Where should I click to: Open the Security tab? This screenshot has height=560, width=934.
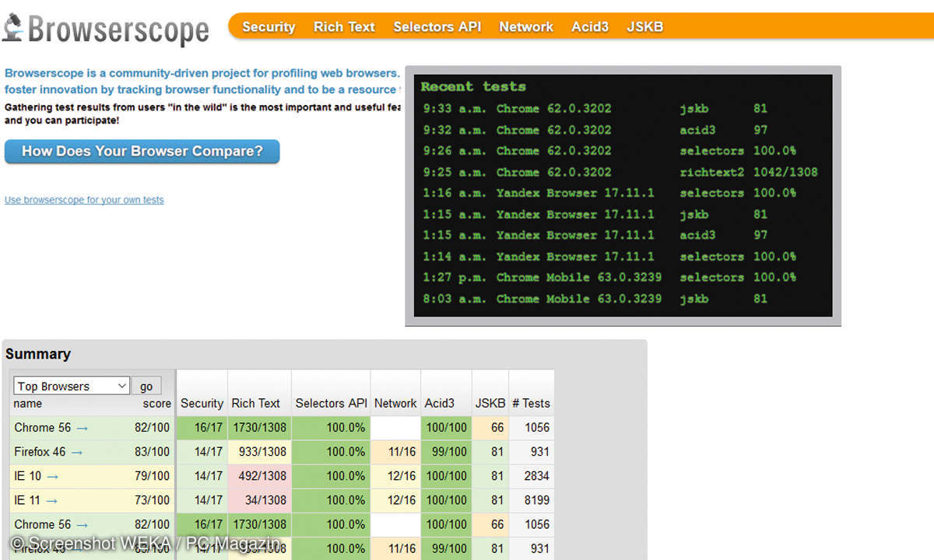[x=269, y=26]
